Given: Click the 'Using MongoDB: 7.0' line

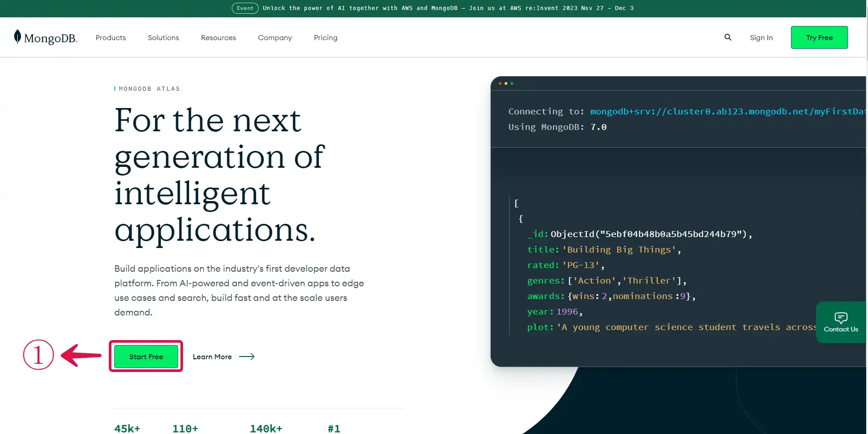Looking at the screenshot, I should tap(557, 127).
